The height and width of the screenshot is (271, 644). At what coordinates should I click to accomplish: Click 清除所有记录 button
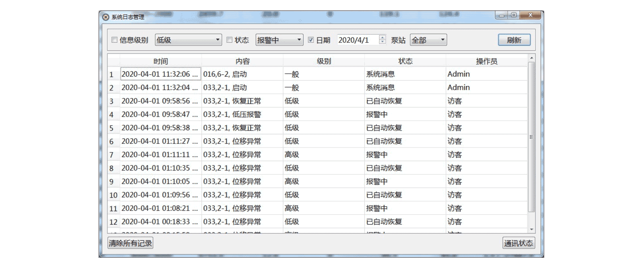[x=130, y=243]
